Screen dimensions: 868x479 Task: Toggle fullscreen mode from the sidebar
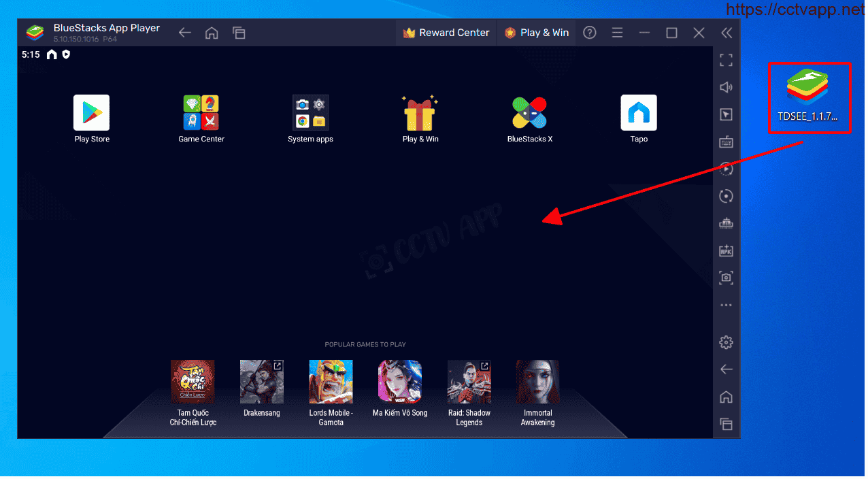coord(726,61)
